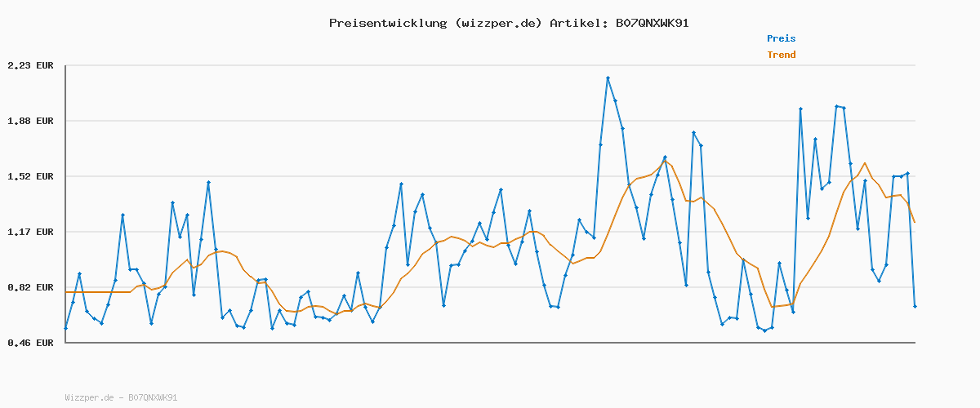This screenshot has height=408, width=980.
Task: Click the first blue data point at left edge
Action: [x=65, y=328]
